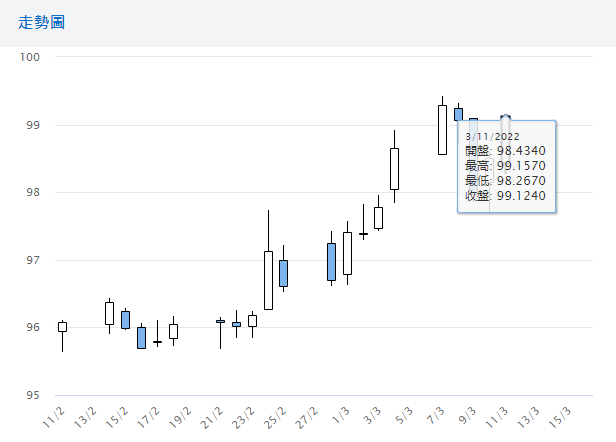Click the tall white candle on 4/3
Screen dimensions: 616x442
[394, 169]
